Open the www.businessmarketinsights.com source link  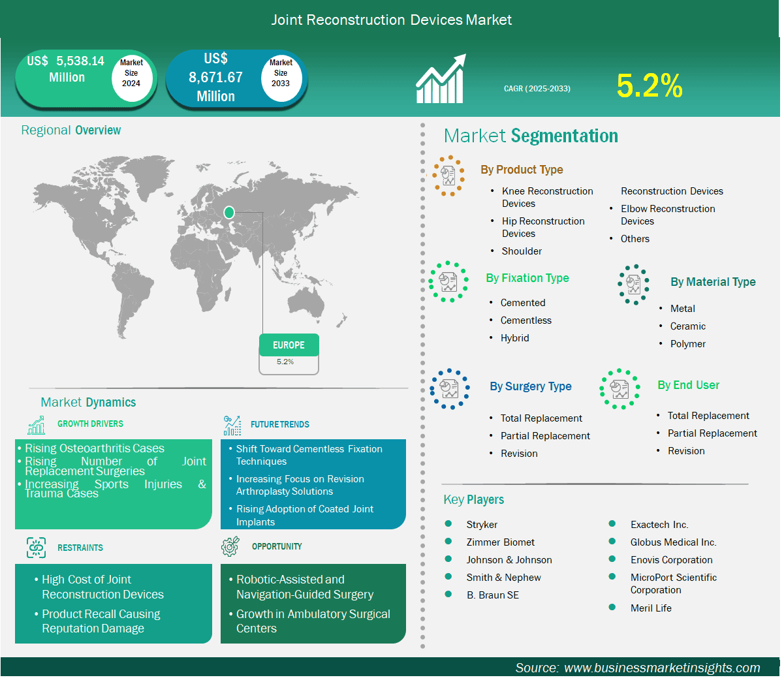pos(662,668)
